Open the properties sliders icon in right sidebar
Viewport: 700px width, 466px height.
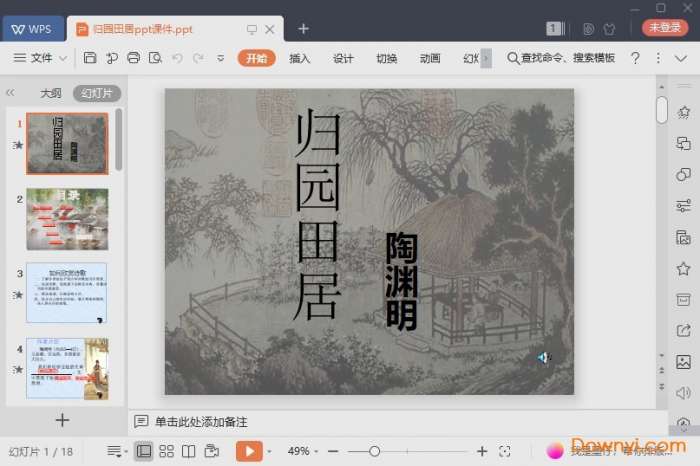click(x=683, y=206)
